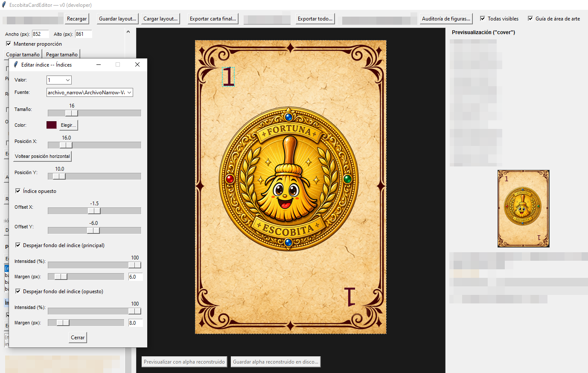
Task: Click Pegar tamaño button
Action: coord(62,55)
